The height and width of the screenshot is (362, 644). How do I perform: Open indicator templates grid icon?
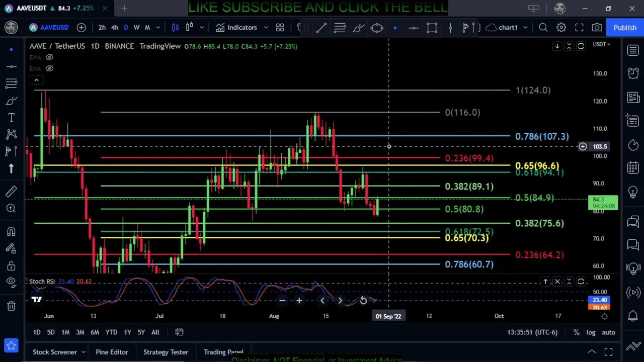tap(280, 28)
